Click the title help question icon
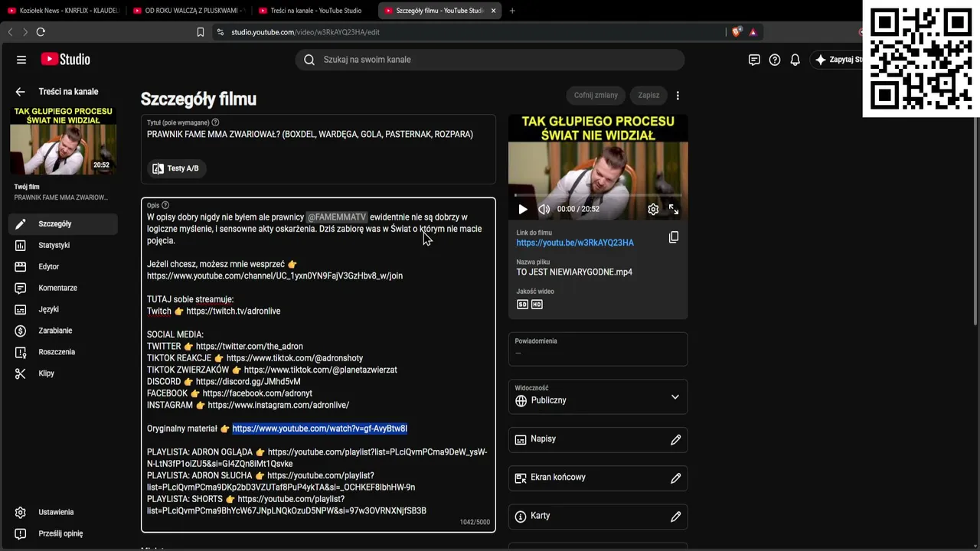 tap(215, 122)
